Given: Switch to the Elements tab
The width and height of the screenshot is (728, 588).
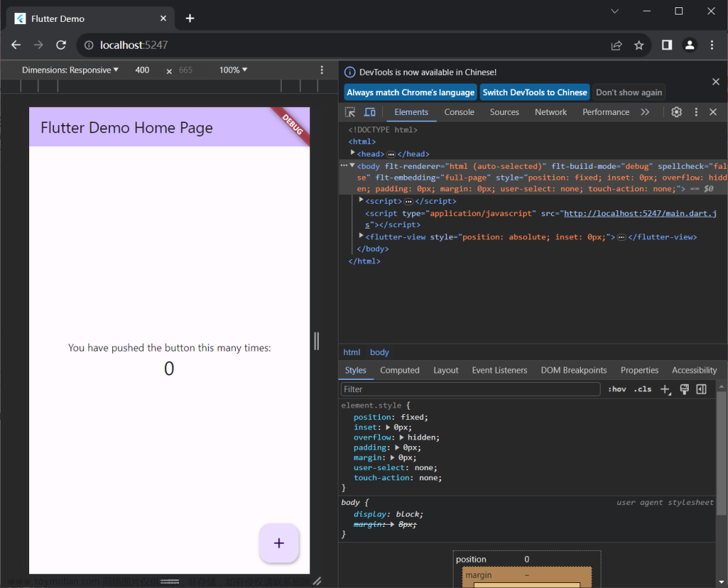Looking at the screenshot, I should [411, 112].
